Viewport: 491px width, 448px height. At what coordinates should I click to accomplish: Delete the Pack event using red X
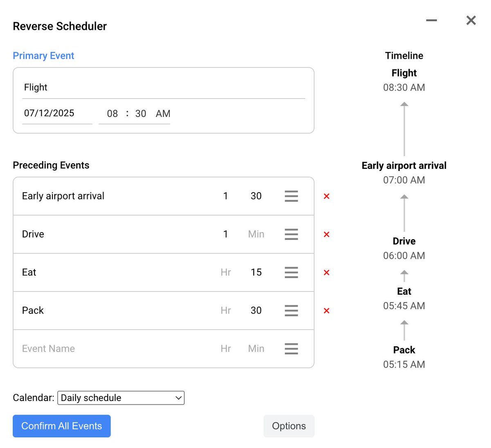(327, 311)
